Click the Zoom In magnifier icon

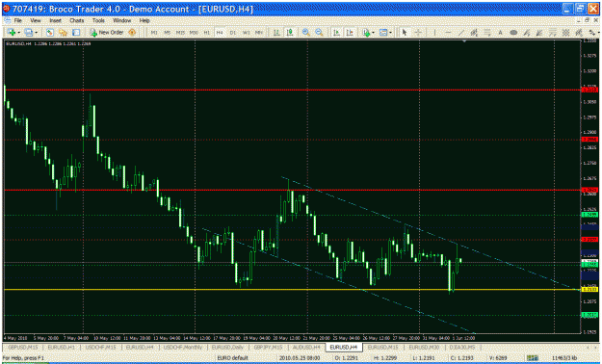pos(306,33)
